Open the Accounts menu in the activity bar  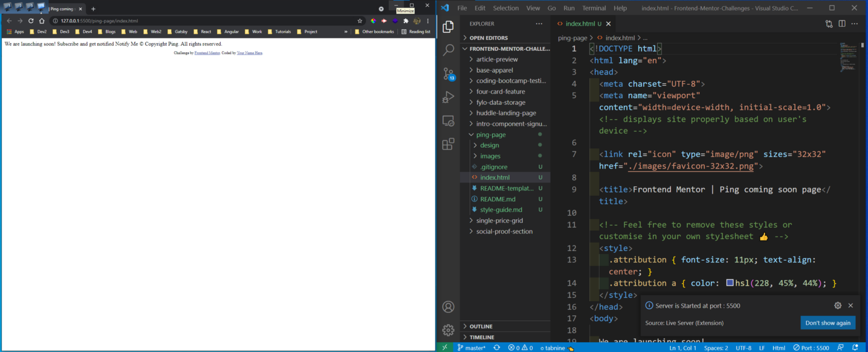448,307
